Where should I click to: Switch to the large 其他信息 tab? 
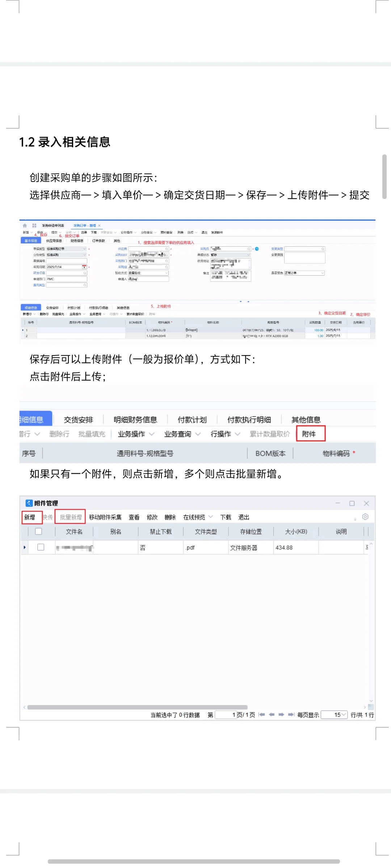(x=306, y=420)
